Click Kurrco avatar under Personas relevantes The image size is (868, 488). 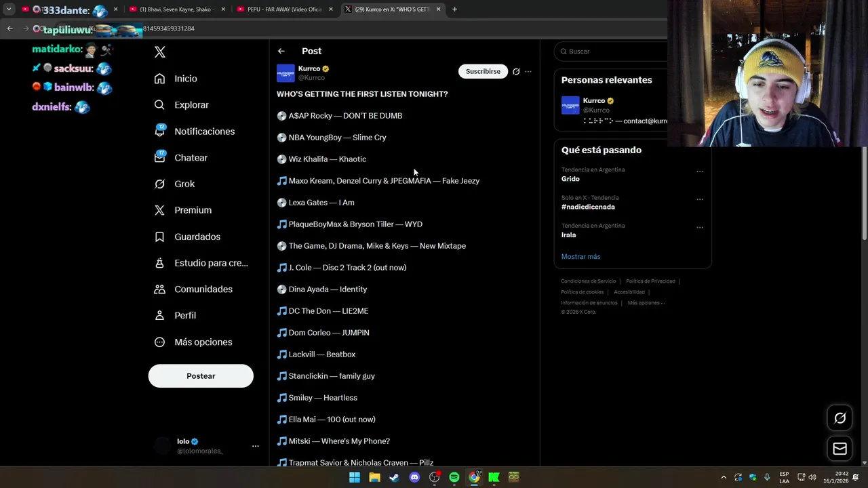pos(570,105)
